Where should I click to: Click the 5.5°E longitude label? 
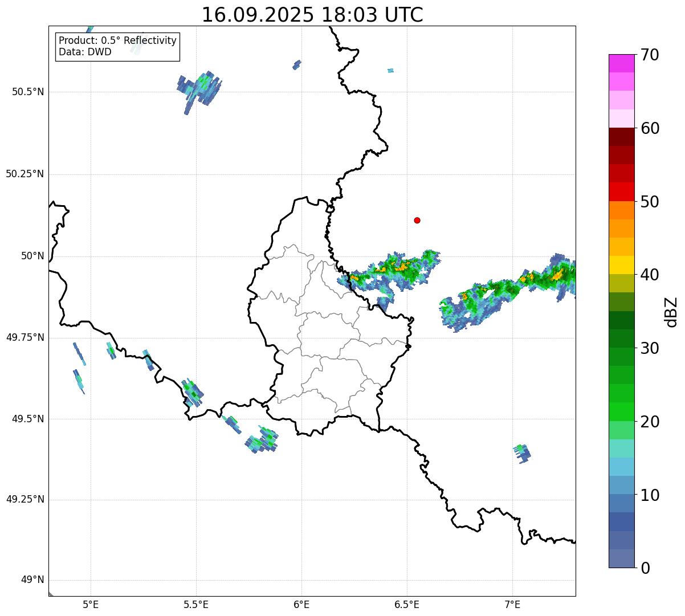click(x=196, y=605)
